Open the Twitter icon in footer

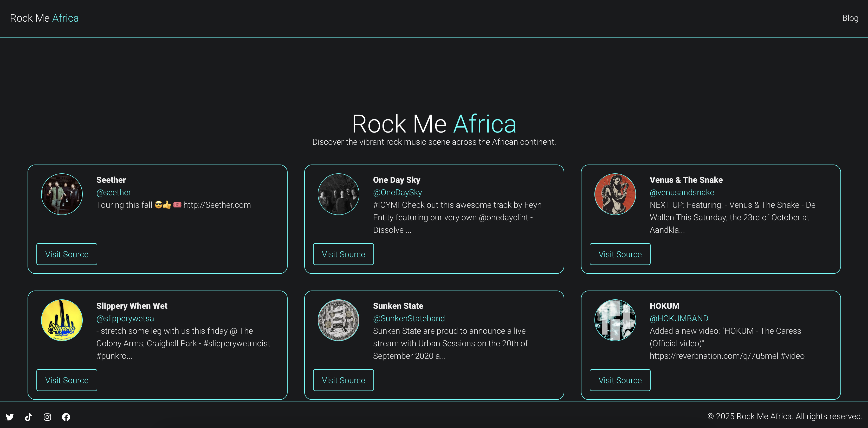tap(10, 417)
